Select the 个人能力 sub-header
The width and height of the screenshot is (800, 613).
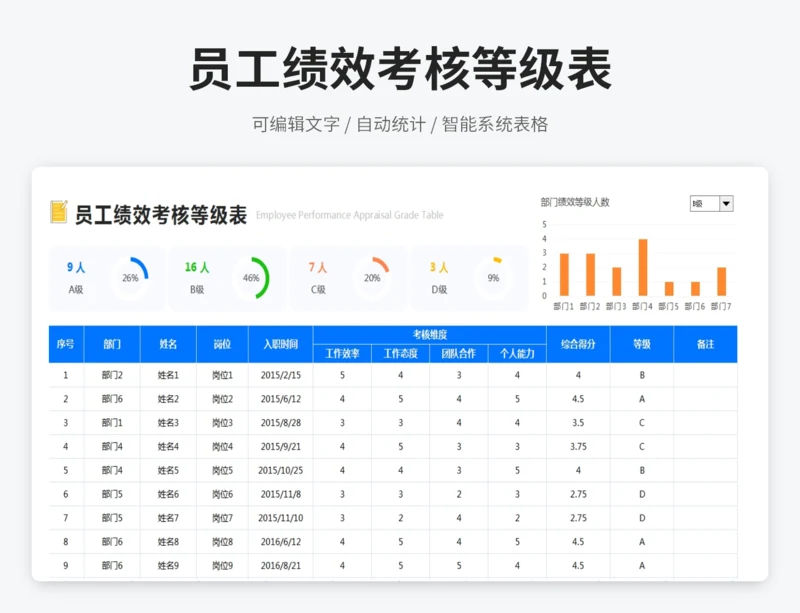(517, 354)
